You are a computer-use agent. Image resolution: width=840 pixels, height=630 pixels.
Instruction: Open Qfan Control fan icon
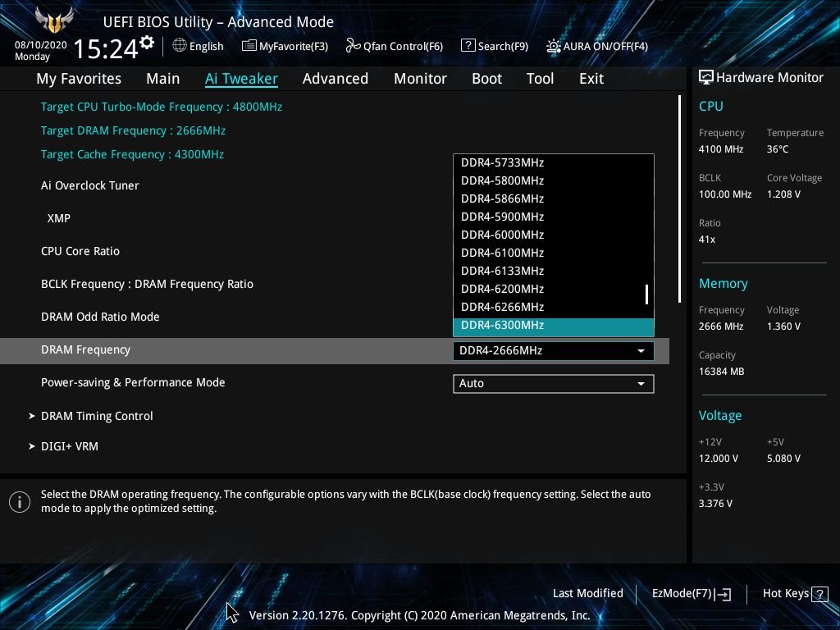[353, 46]
